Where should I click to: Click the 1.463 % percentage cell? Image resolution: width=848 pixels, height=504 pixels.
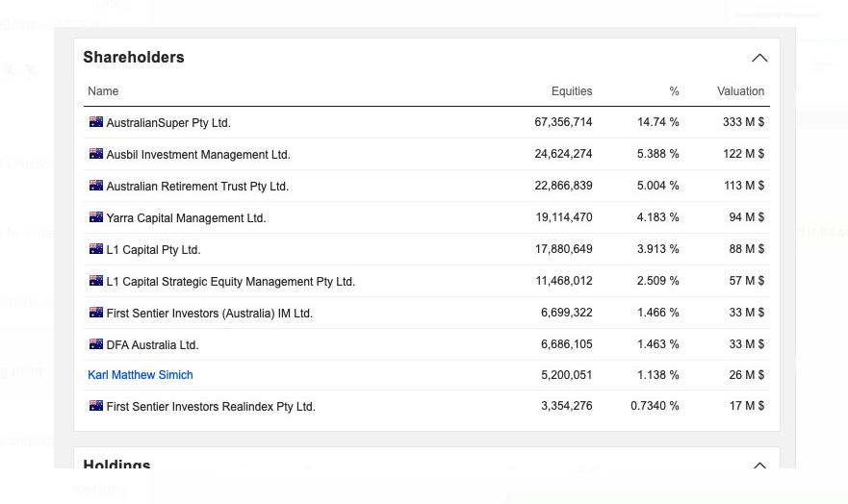(657, 344)
